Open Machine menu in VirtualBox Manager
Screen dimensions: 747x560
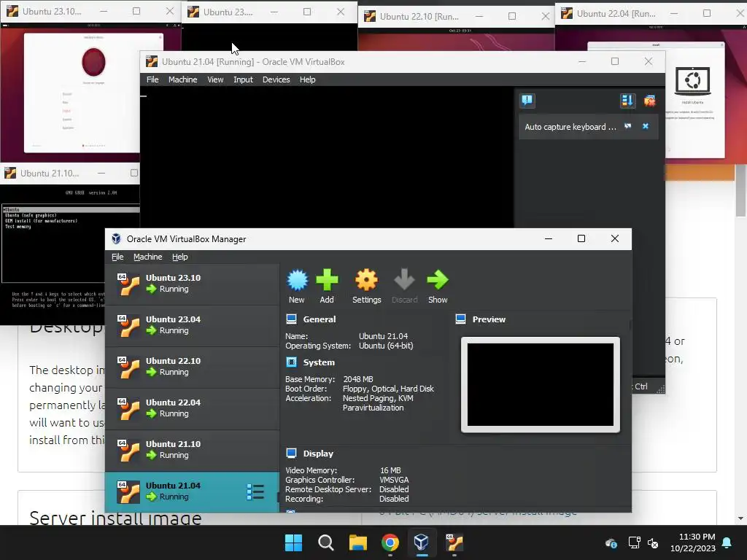(x=147, y=257)
